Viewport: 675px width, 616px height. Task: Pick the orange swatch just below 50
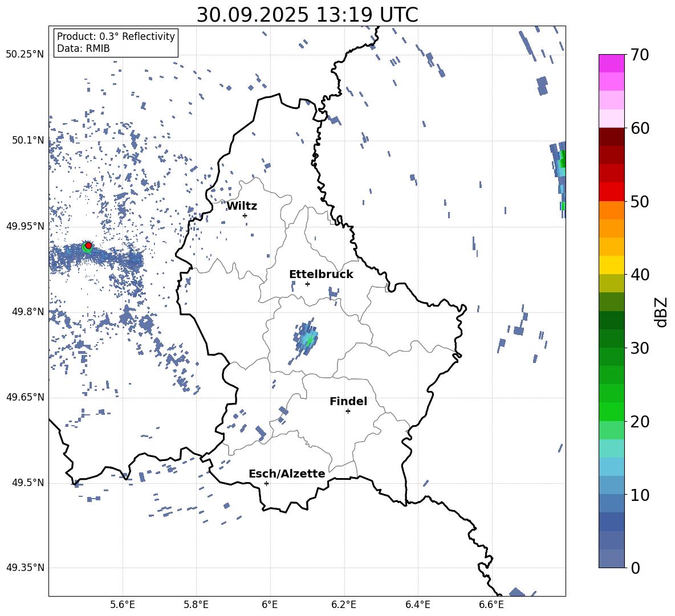[611, 210]
